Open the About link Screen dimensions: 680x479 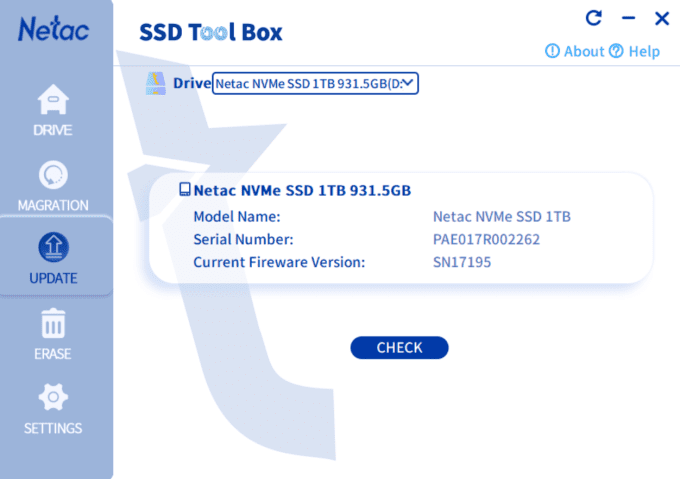click(x=584, y=51)
